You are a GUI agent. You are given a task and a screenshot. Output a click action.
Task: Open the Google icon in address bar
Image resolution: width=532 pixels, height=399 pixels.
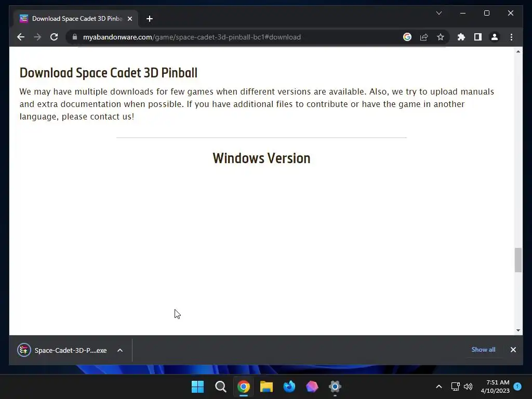407,37
